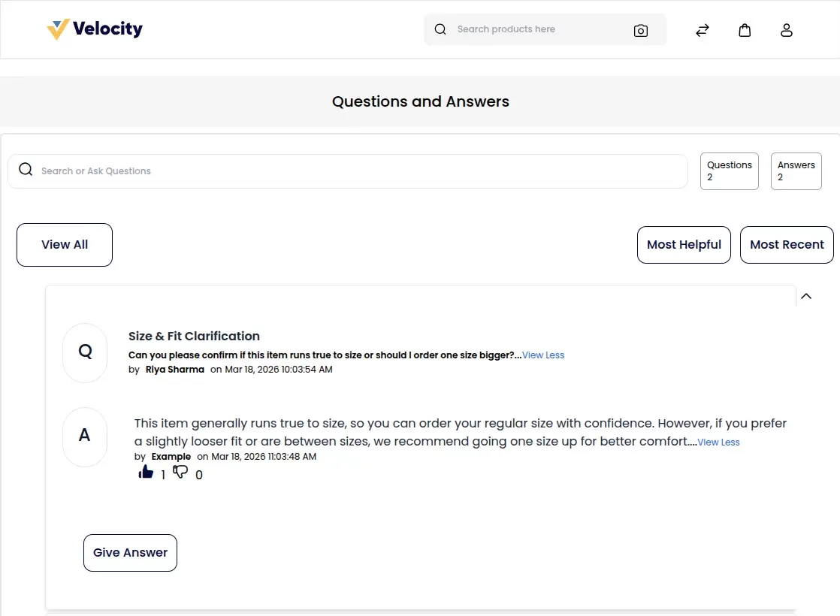Viewport: 840px width, 616px height.
Task: Click magnifier icon in product search bar
Action: tap(440, 29)
